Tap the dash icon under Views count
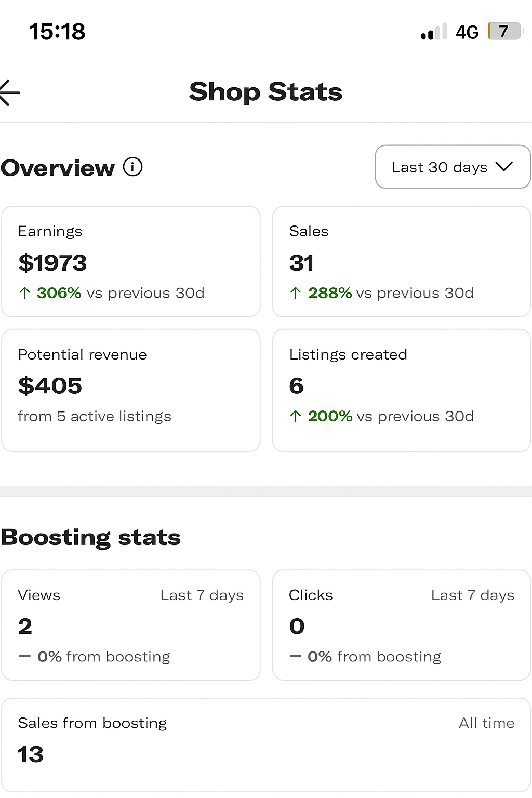Viewport: 532px width, 798px height. tap(24, 656)
